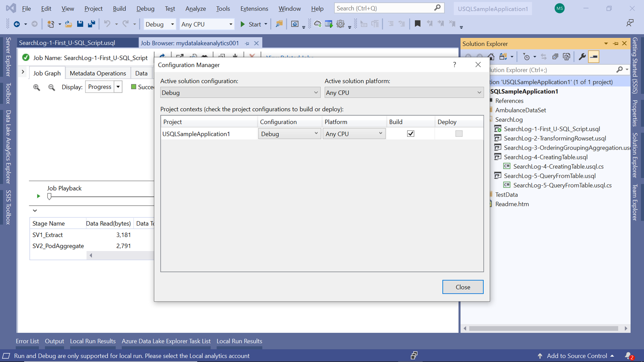The image size is (644, 362).
Task: Expand the project Configuration Debug dropdown
Action: click(289, 134)
